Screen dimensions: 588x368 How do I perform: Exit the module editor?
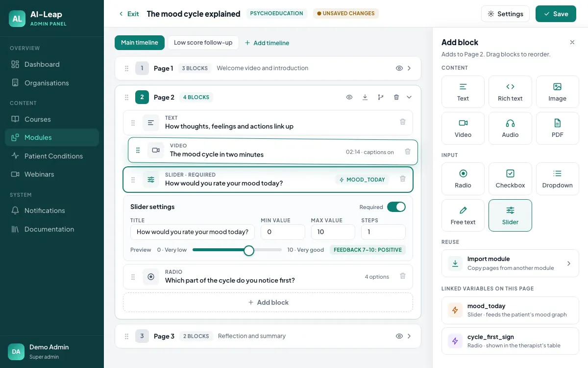[x=129, y=14]
